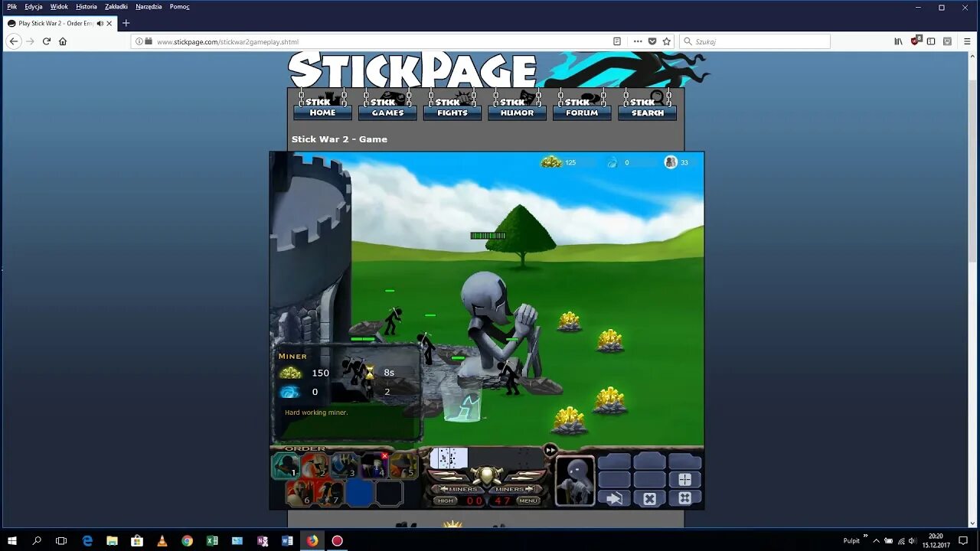
Task: Mute the tab audio speaker icon
Action: 100,23
